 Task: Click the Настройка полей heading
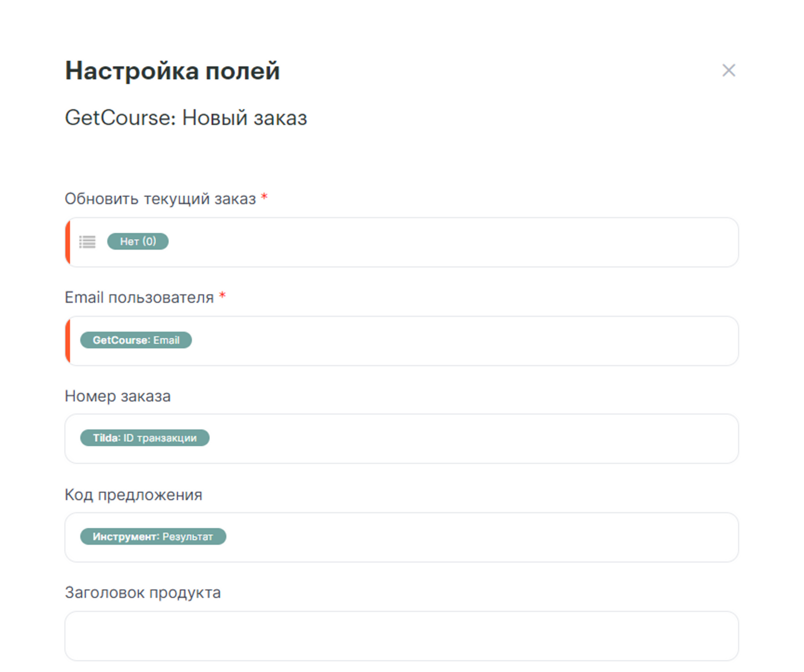(x=172, y=70)
